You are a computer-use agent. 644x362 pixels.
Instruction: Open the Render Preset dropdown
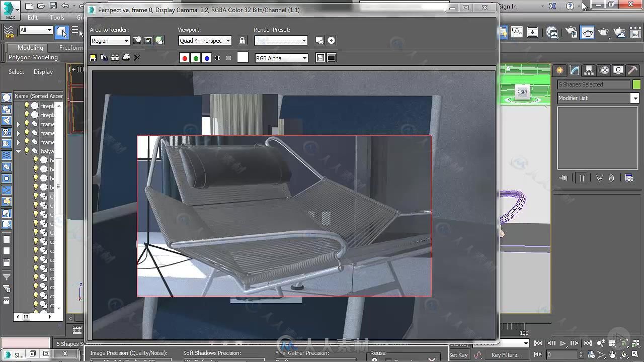[x=281, y=41]
